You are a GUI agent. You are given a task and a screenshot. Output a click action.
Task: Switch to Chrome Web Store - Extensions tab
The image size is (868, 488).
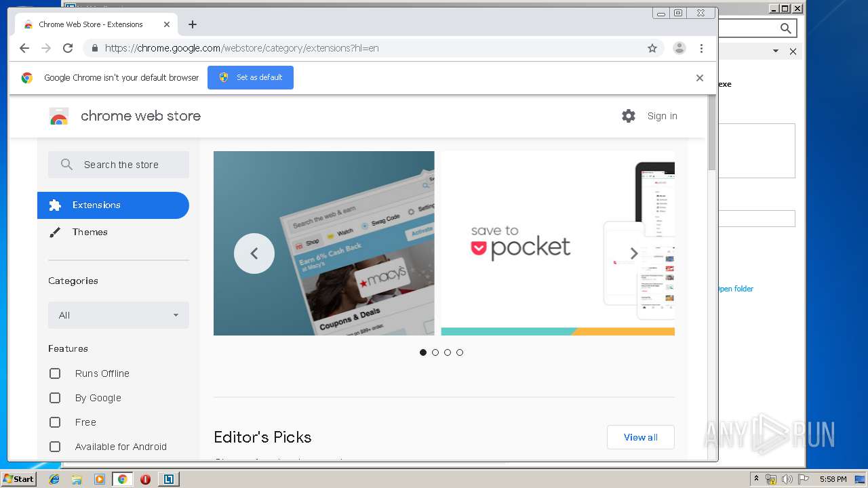coord(96,24)
